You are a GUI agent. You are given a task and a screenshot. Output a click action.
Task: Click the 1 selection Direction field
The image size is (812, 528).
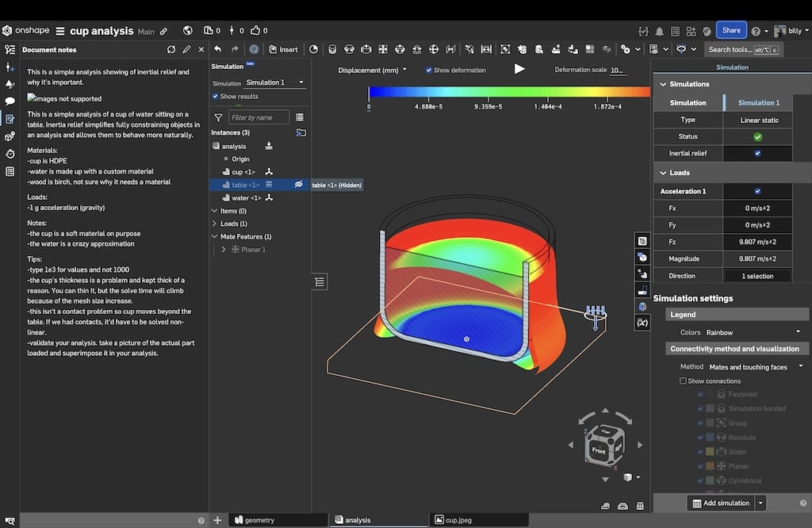tap(757, 276)
